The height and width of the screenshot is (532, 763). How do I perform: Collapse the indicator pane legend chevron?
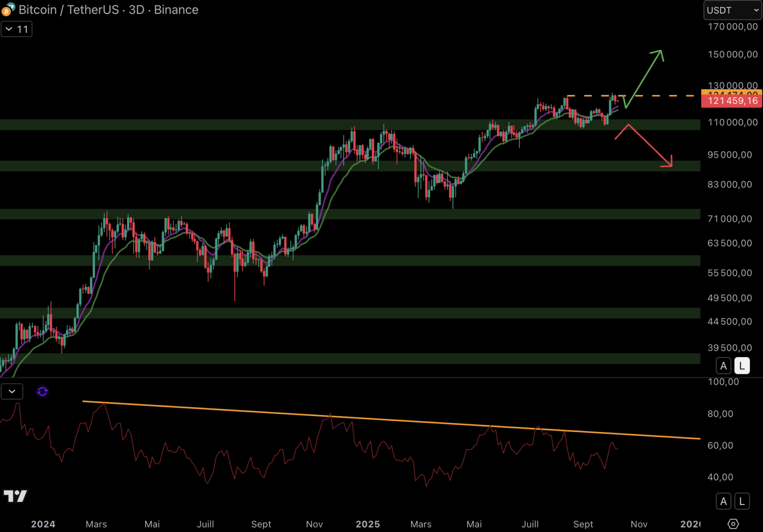[12, 392]
